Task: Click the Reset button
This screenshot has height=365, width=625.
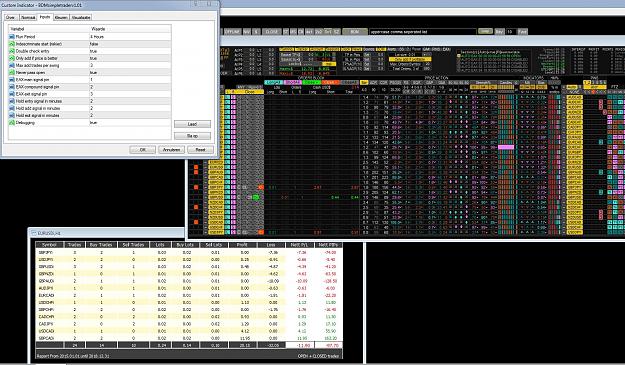Action: [x=200, y=150]
